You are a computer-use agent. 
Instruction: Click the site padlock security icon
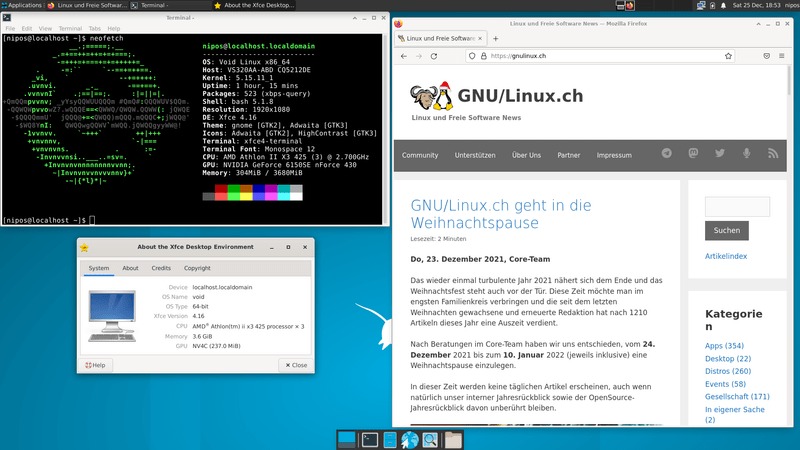click(483, 56)
